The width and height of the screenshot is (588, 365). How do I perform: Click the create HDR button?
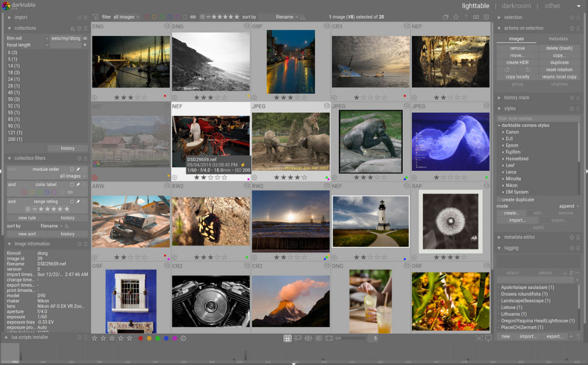click(x=518, y=63)
